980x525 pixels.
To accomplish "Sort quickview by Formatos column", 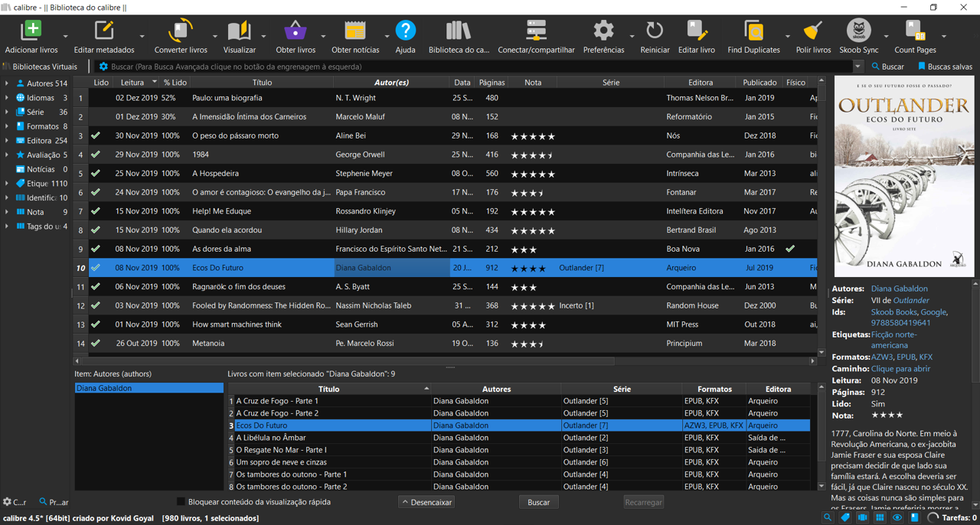I will tap(714, 389).
